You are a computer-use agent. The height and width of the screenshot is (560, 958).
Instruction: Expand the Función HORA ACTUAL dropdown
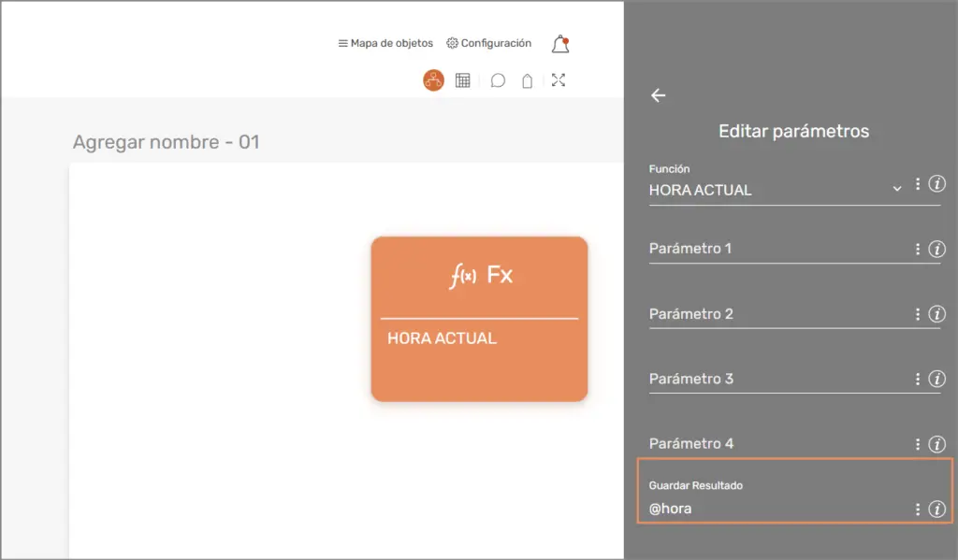pyautogui.click(x=896, y=189)
